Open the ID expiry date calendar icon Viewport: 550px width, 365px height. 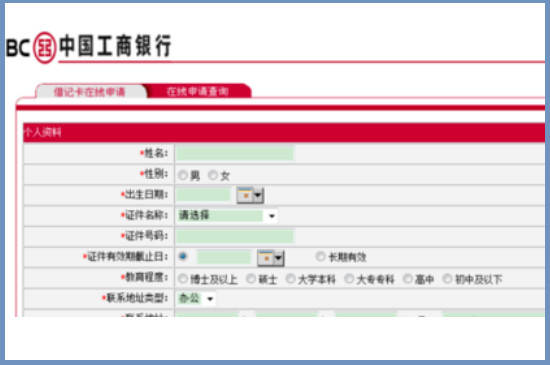[266, 258]
